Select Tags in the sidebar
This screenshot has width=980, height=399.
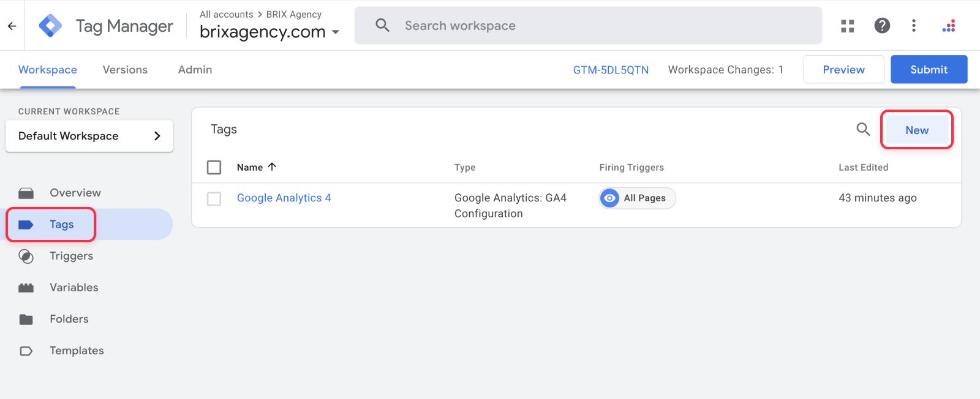62,225
